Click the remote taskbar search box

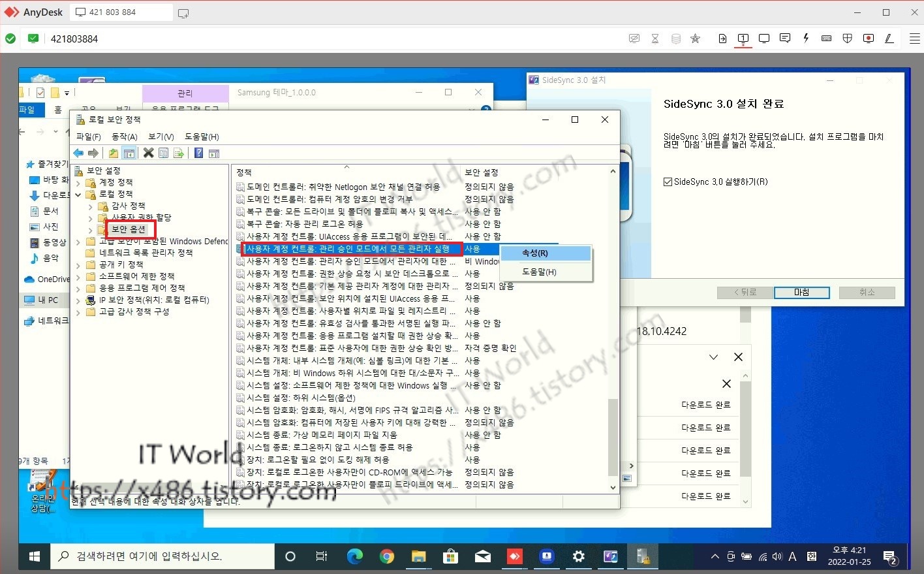[162, 556]
